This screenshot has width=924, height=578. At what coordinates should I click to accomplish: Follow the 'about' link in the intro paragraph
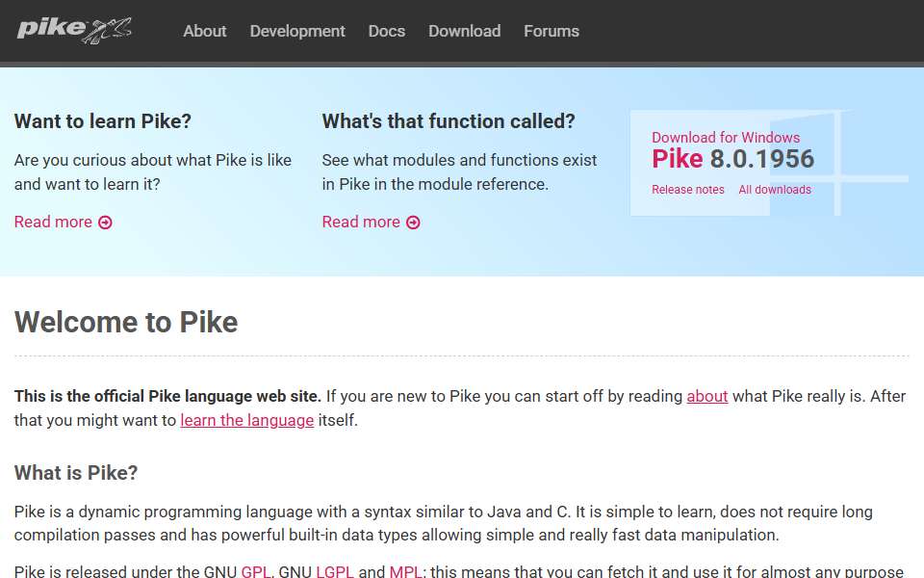(x=707, y=396)
